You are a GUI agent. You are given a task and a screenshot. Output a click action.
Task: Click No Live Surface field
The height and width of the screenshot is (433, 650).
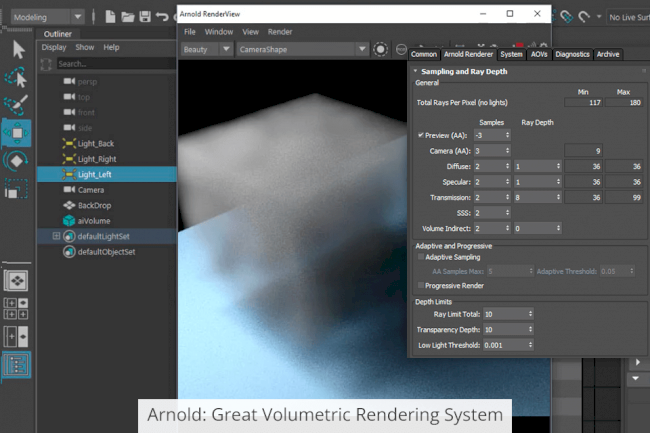628,17
